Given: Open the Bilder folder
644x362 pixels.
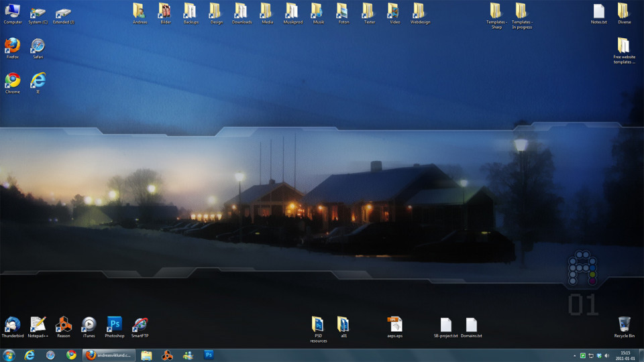Looking at the screenshot, I should click(x=165, y=13).
